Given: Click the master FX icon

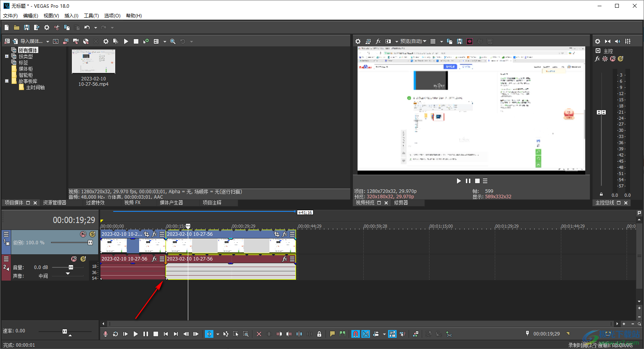Looking at the screenshot, I should [x=598, y=59].
